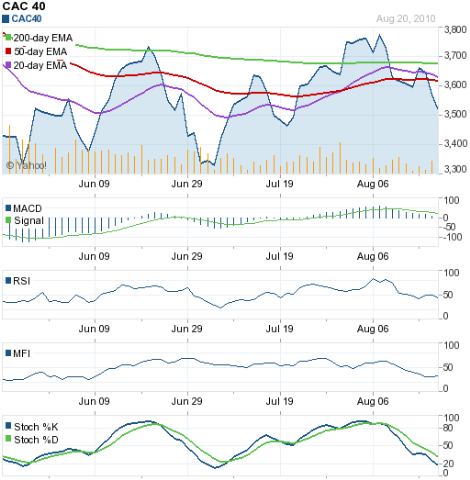This screenshot has height=480, width=470.
Task: Click the '50' label on the MFI axis
Action: pyautogui.click(x=447, y=367)
